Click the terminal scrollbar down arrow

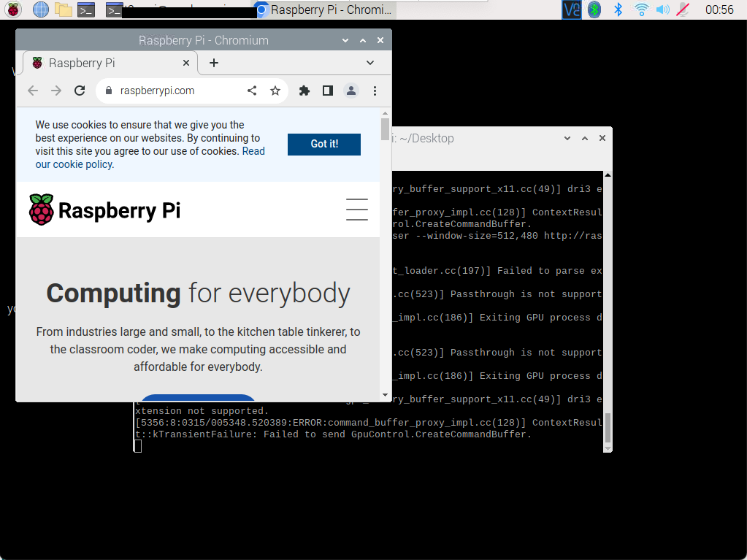click(608, 448)
